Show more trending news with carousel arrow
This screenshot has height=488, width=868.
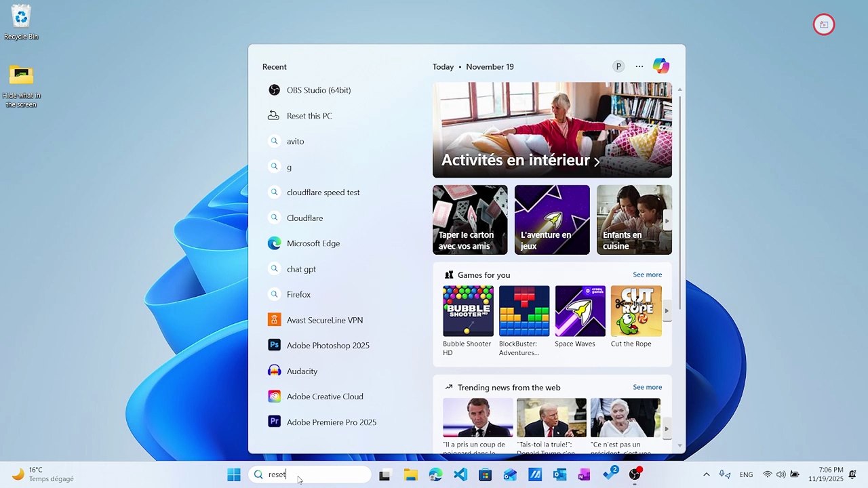click(x=667, y=428)
